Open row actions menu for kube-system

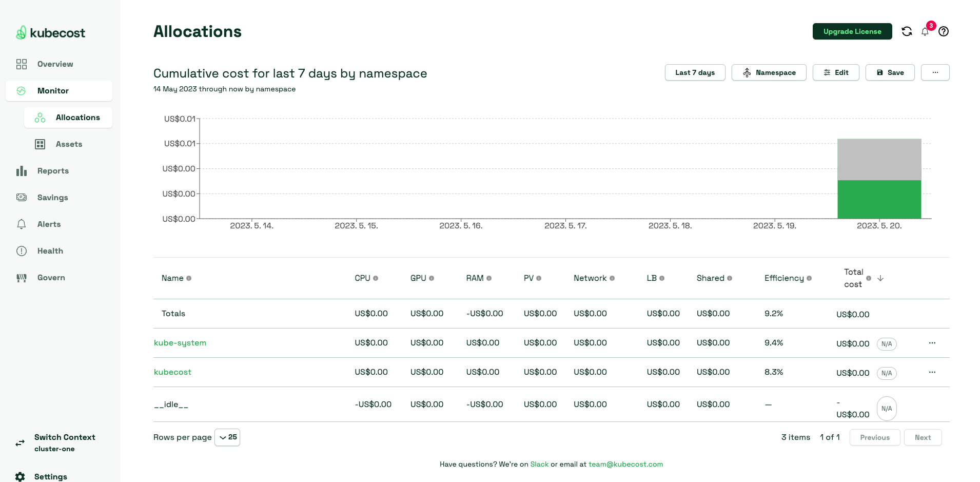[x=932, y=343]
